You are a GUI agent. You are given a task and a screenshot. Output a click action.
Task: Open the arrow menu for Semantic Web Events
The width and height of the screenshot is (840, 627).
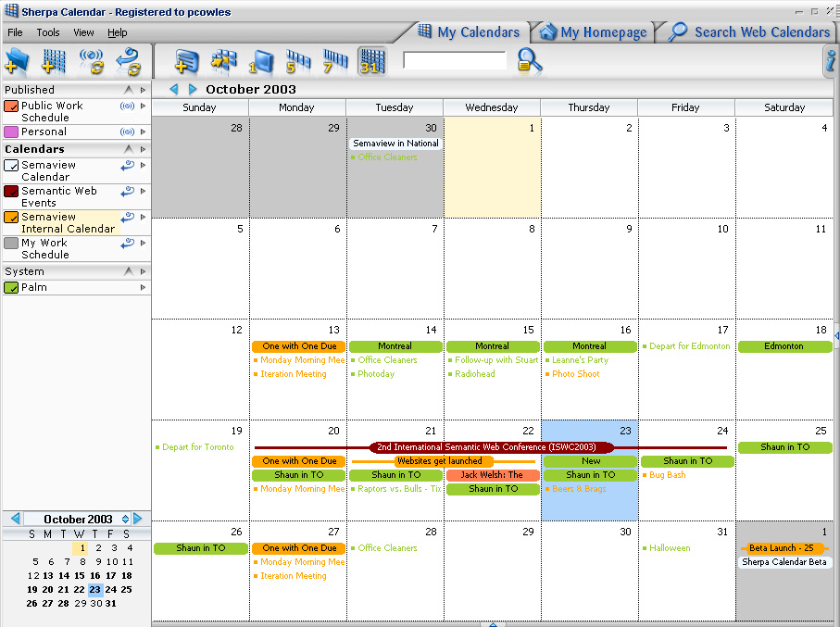click(x=144, y=192)
